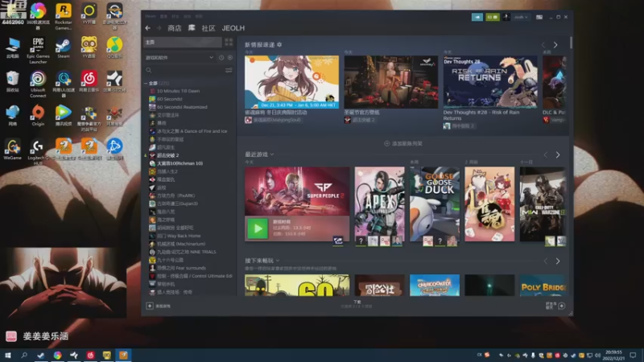
Task: Show previous news items with left arrow
Action: pos(543,45)
